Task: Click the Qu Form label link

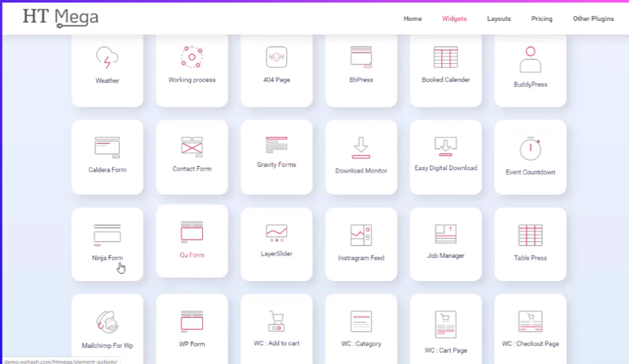Action: 192,255
